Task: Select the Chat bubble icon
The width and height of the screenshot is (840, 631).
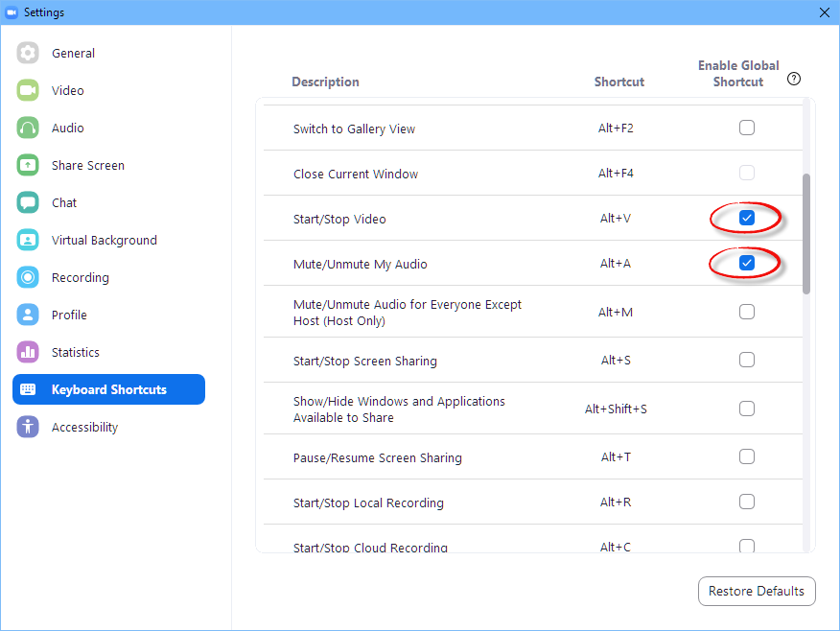Action: click(x=28, y=203)
